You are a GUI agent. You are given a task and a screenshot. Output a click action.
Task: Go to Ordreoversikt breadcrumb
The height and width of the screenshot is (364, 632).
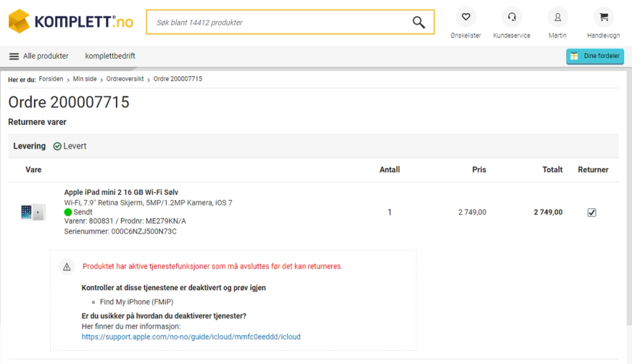coord(125,79)
